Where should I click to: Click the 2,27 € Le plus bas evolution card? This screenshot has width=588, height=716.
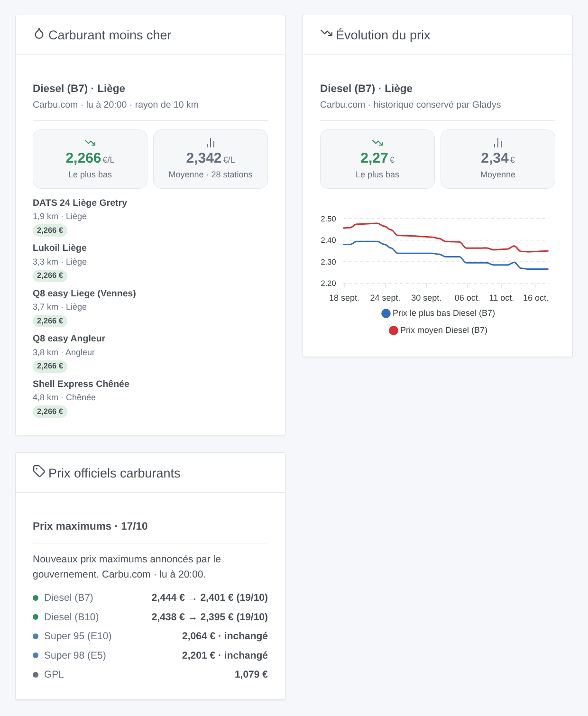click(x=377, y=159)
